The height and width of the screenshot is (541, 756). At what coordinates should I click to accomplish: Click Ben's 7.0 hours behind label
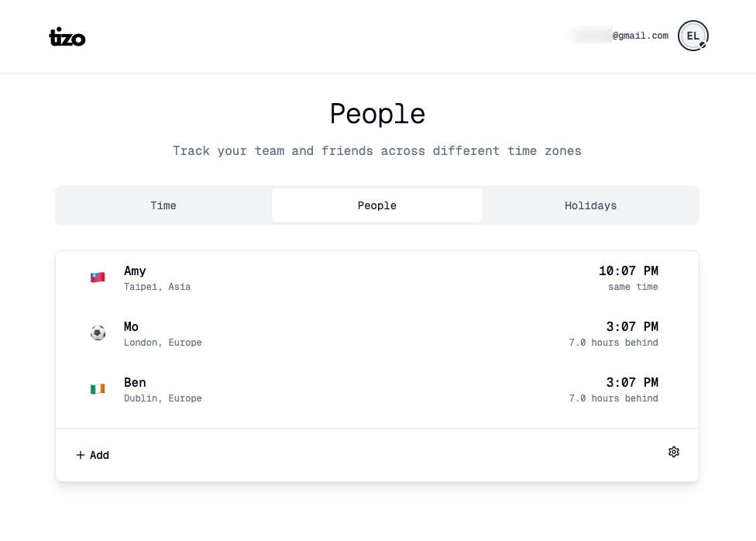613,398
